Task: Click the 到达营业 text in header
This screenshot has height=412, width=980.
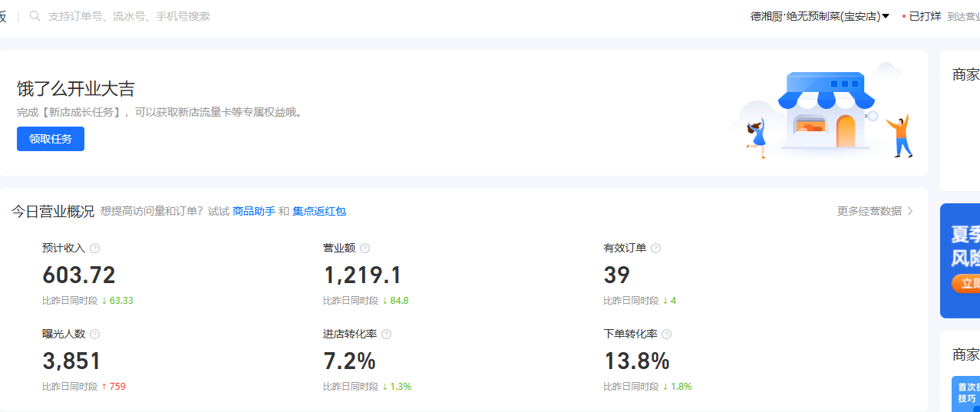Action: point(963,16)
